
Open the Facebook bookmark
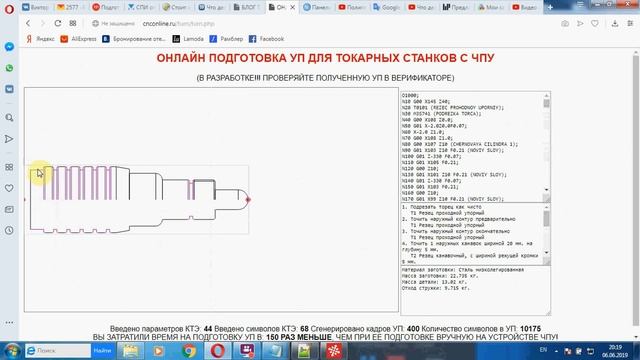[x=267, y=39]
